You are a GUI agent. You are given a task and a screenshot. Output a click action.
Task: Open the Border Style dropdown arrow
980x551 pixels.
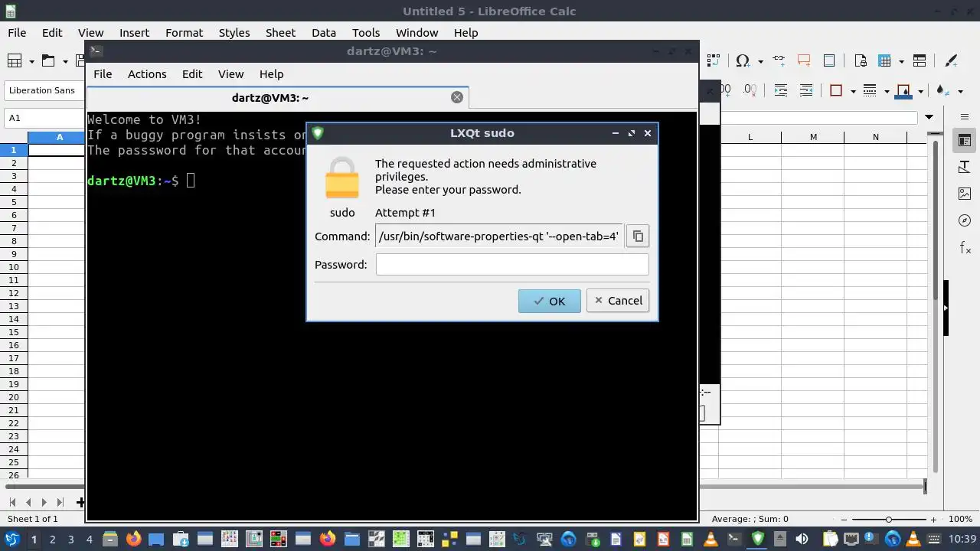tap(887, 90)
